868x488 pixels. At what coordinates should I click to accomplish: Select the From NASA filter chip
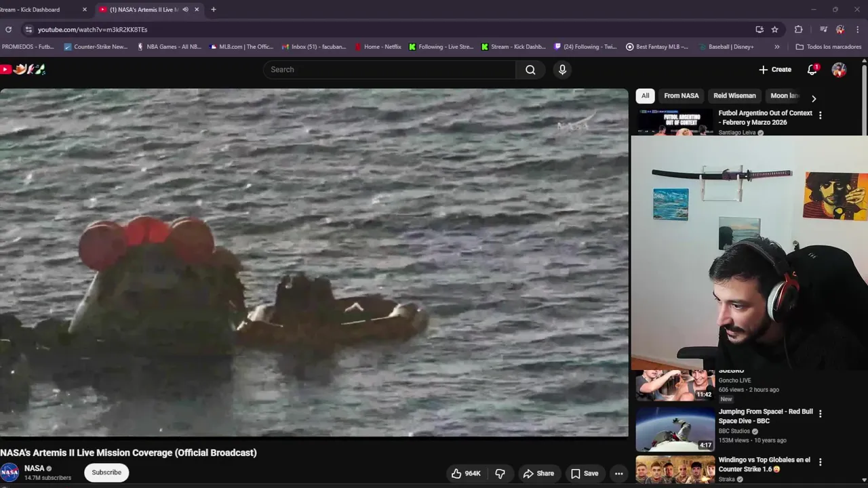tap(682, 96)
